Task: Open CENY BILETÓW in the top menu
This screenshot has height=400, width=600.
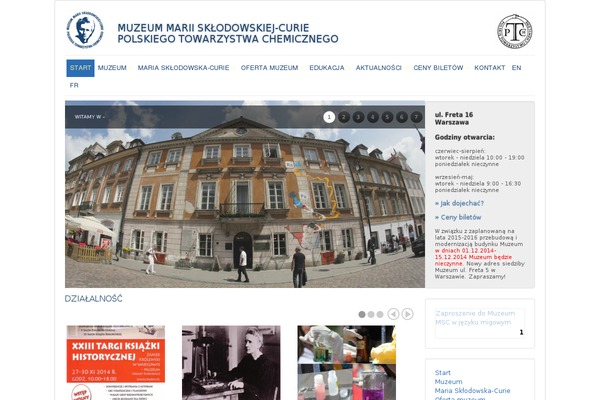Action: tap(438, 68)
